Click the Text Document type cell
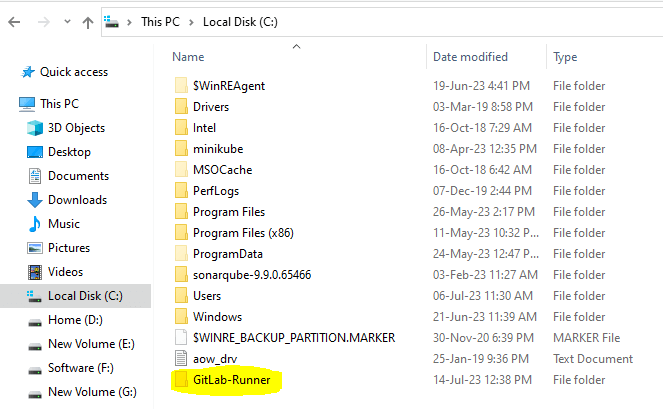This screenshot has width=663, height=409. [x=593, y=359]
